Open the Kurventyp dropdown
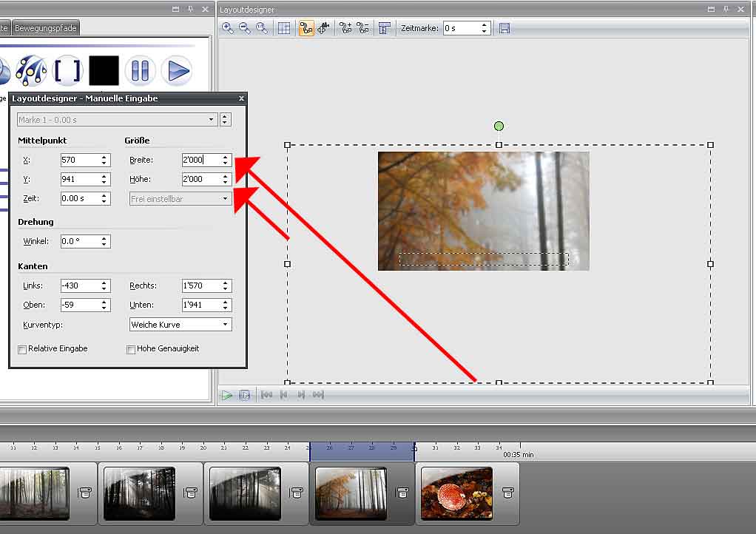This screenshot has height=534, width=756. [x=180, y=325]
